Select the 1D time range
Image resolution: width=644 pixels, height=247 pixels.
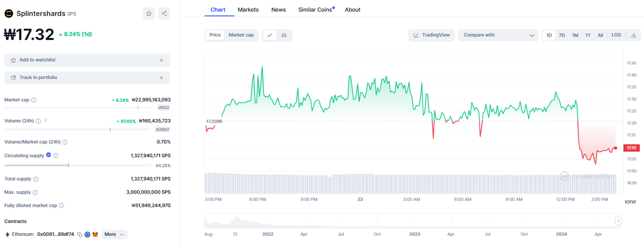549,35
